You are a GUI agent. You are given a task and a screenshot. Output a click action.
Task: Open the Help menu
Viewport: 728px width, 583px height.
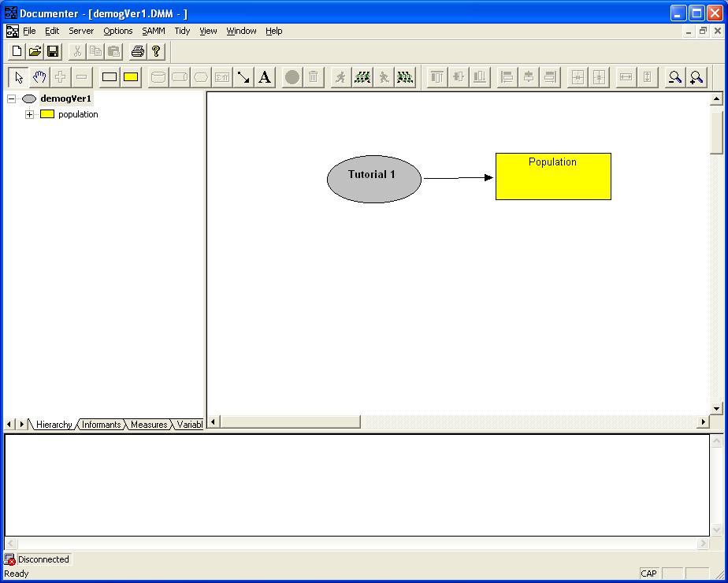[274, 31]
